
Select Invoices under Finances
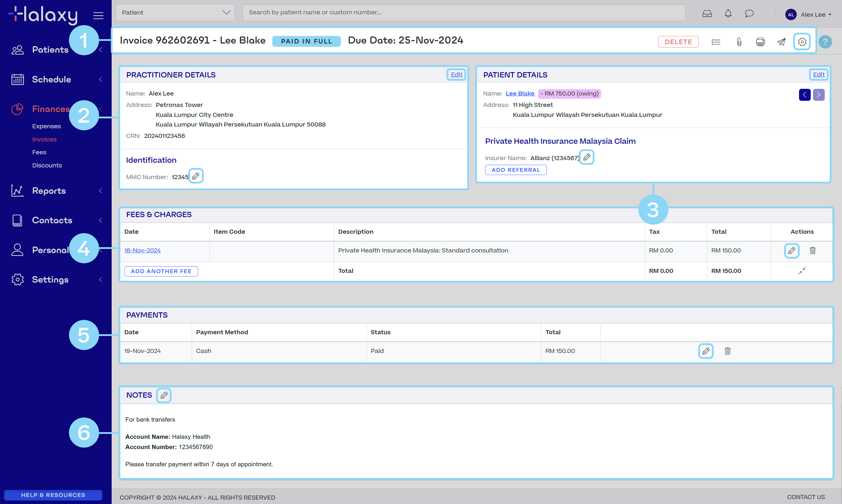44,139
